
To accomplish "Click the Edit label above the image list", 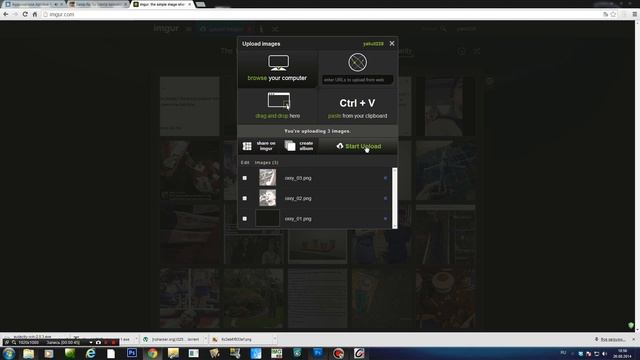I will click(245, 162).
